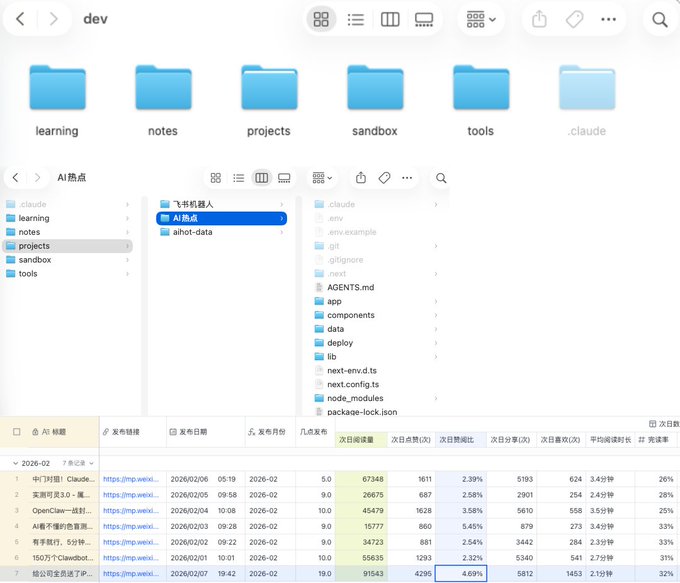Viewport: 680px width, 583px height.
Task: Open the mp.weixin link in row 1
Action: (x=131, y=479)
